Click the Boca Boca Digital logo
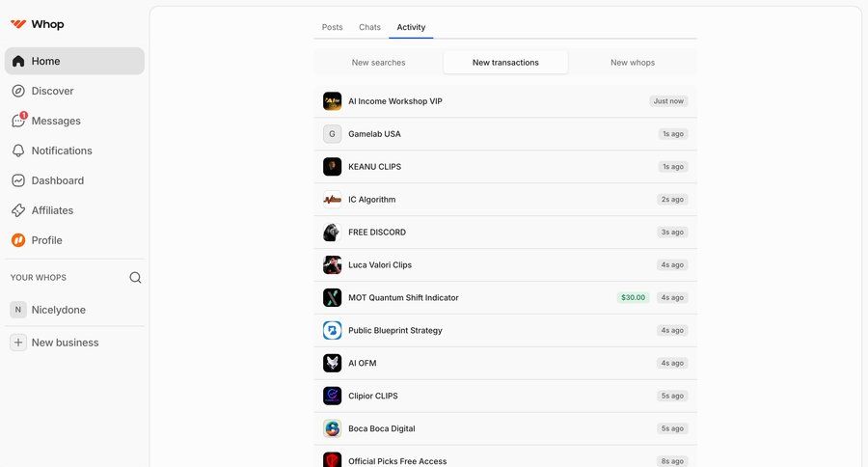Viewport: 868px width, 467px height. [x=332, y=428]
